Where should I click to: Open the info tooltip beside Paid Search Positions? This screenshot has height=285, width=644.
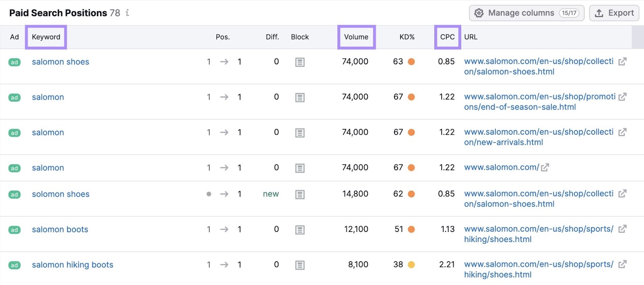pyautogui.click(x=127, y=13)
